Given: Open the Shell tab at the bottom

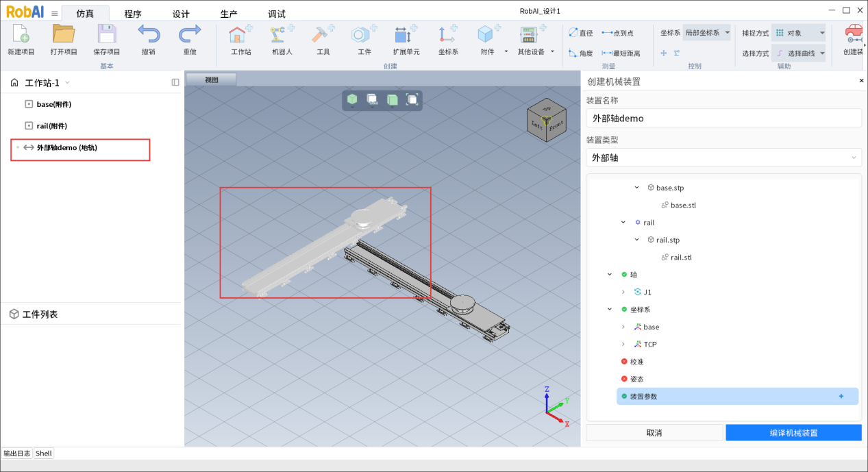Looking at the screenshot, I should coord(44,453).
